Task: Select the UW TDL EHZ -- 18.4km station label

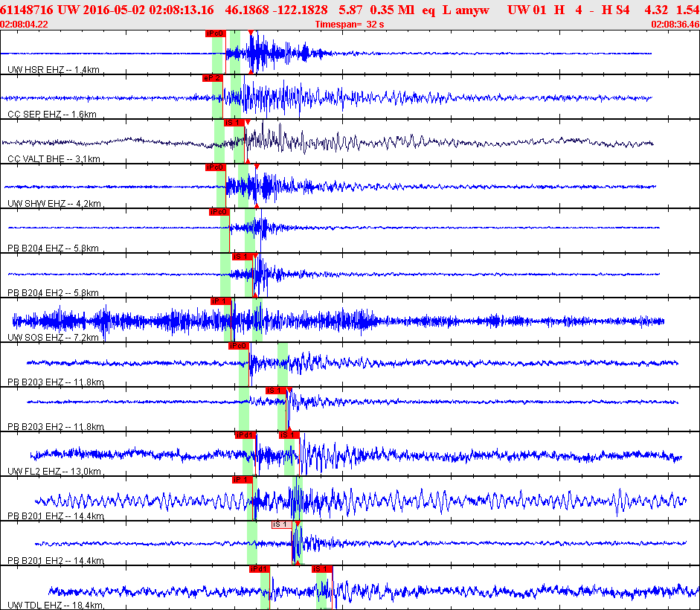Action: click(x=55, y=606)
